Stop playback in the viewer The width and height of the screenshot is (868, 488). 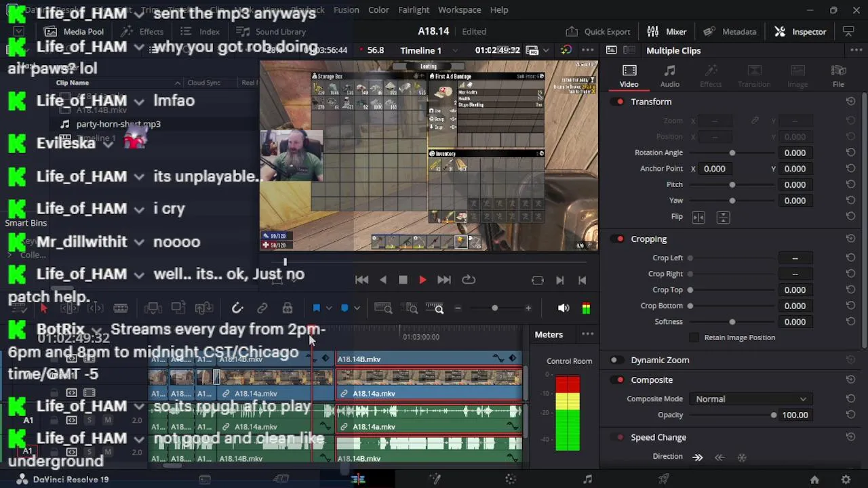(403, 280)
